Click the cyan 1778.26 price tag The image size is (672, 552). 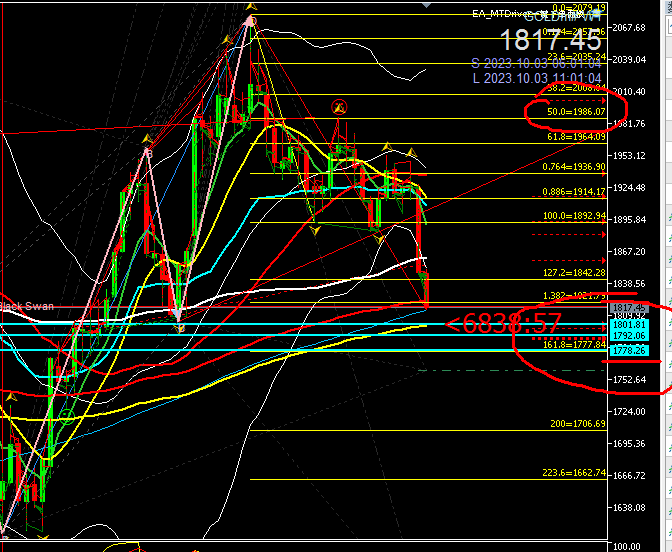tap(629, 351)
